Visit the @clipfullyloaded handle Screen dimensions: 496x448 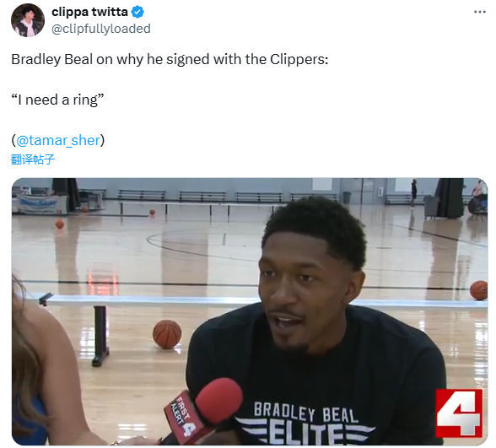101,29
